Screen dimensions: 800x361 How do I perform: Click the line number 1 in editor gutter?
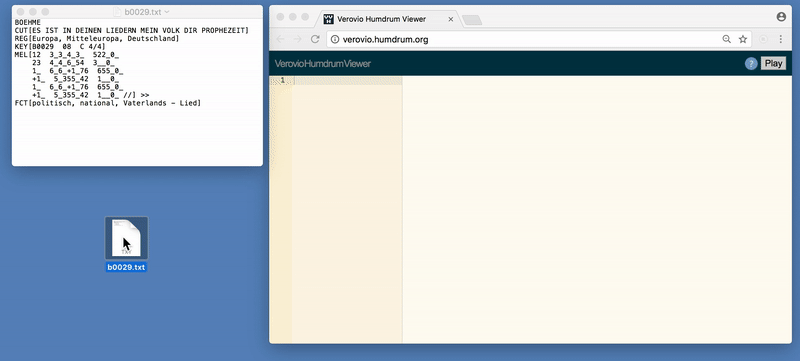(x=282, y=81)
